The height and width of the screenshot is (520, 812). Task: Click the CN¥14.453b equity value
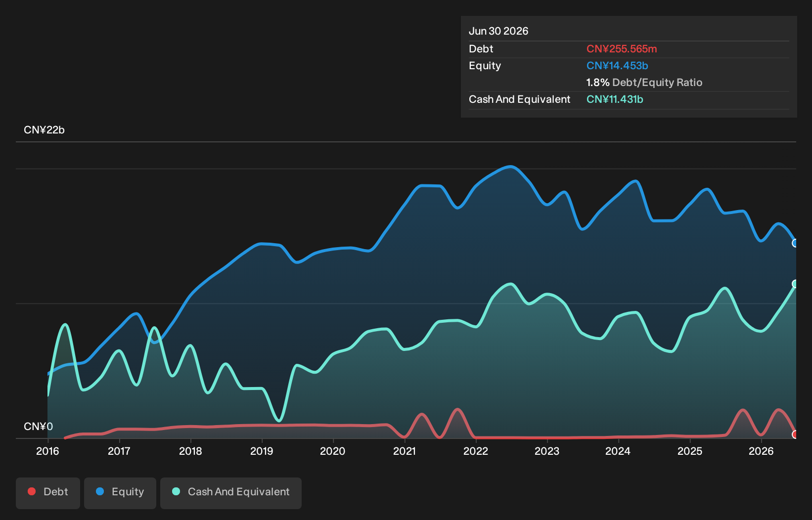pos(617,66)
